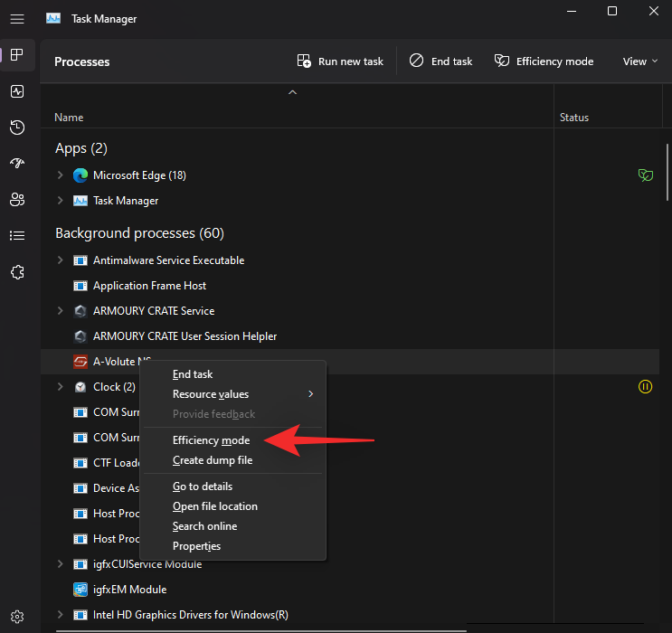Expand the Microsoft Edge process group
Viewport: 672px width, 633px height.
coord(61,175)
